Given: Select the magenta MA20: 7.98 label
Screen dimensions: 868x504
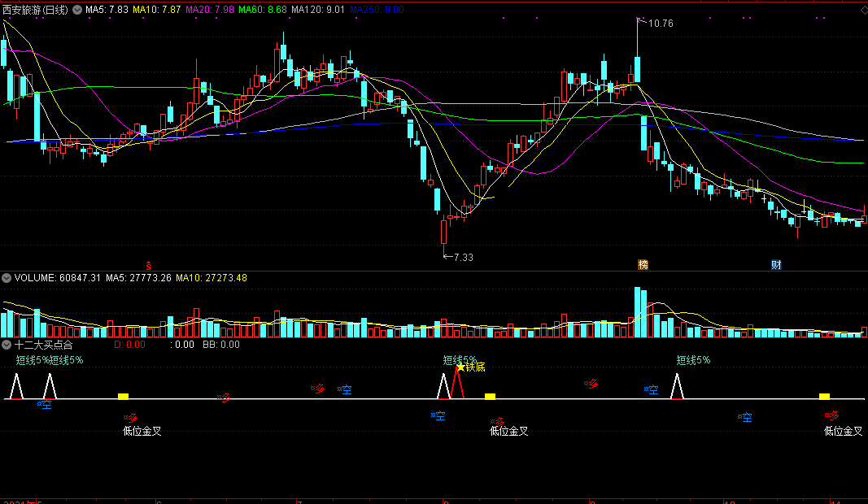Looking at the screenshot, I should (209, 10).
